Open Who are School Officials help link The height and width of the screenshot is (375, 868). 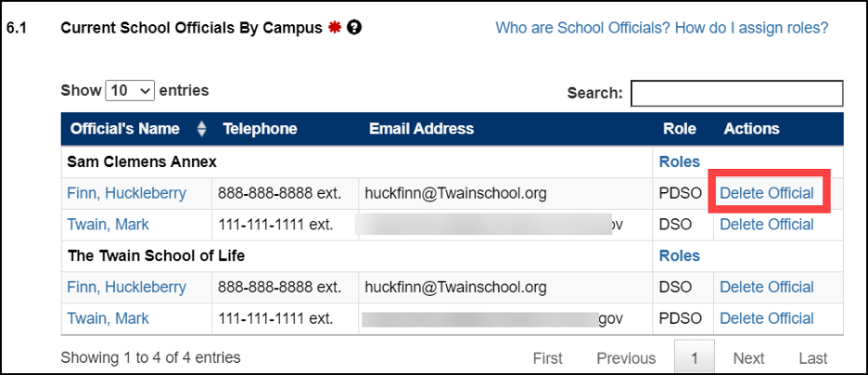point(662,28)
